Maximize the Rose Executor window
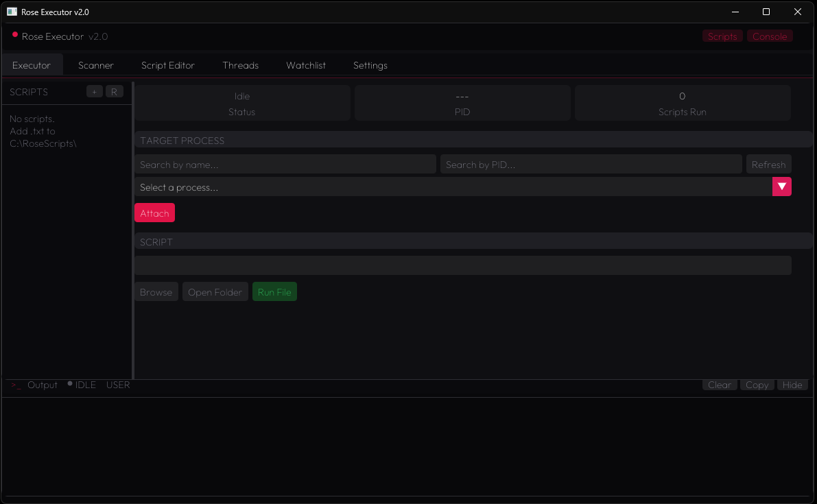 click(766, 12)
